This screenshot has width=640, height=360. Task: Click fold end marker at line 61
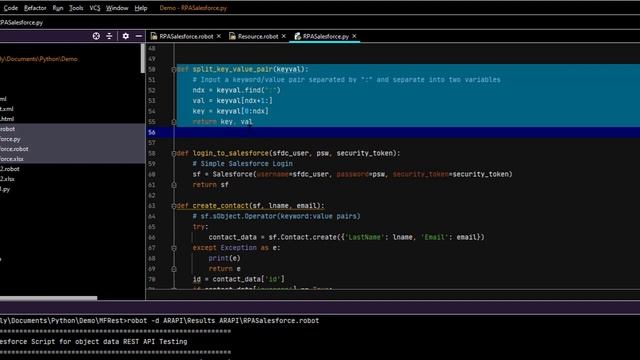click(x=174, y=185)
